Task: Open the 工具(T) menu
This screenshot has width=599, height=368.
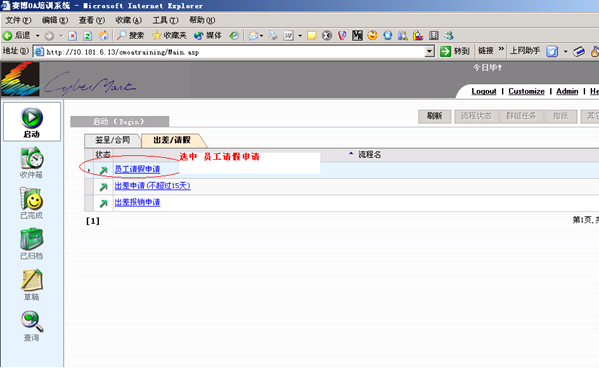Action: (165, 20)
